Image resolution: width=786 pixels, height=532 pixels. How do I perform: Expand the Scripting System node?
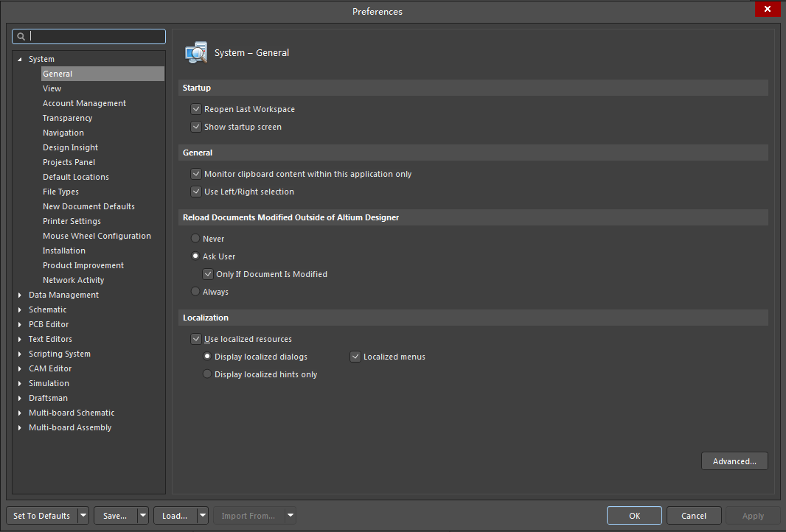[x=20, y=354]
